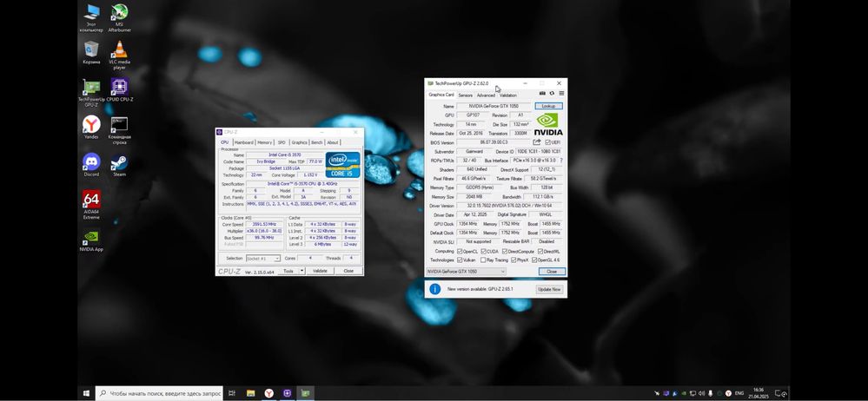Click the Close button in GPU-Z
The width and height of the screenshot is (868, 401).
(x=552, y=272)
